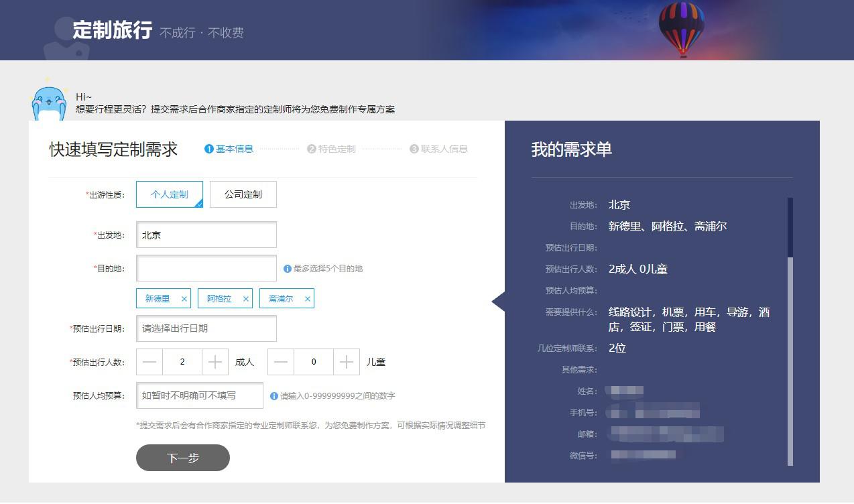Remove the 新德里 destination tag
The image size is (854, 504).
184,298
